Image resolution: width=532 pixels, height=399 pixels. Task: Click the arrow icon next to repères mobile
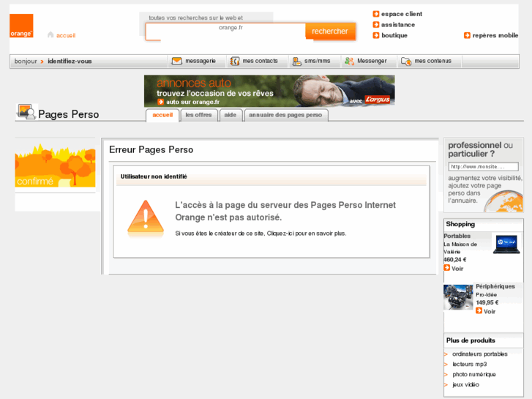[467, 35]
